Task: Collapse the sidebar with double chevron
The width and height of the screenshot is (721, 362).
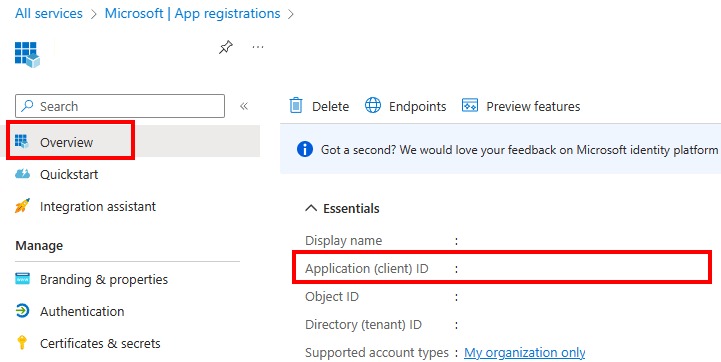Action: (244, 106)
